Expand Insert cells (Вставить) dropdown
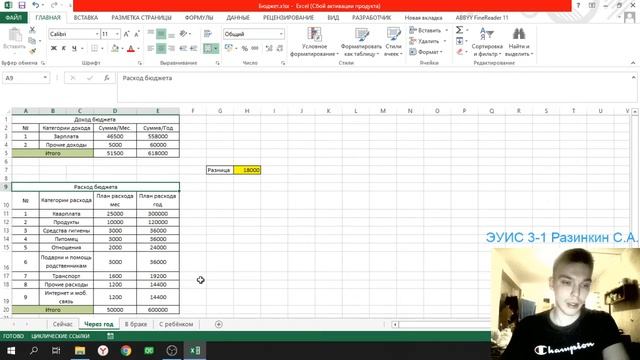 click(447, 30)
